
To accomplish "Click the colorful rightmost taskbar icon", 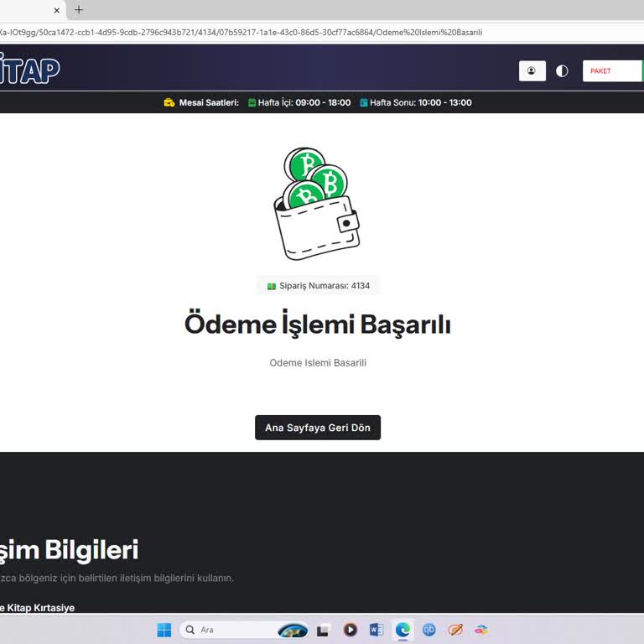I will tap(481, 630).
